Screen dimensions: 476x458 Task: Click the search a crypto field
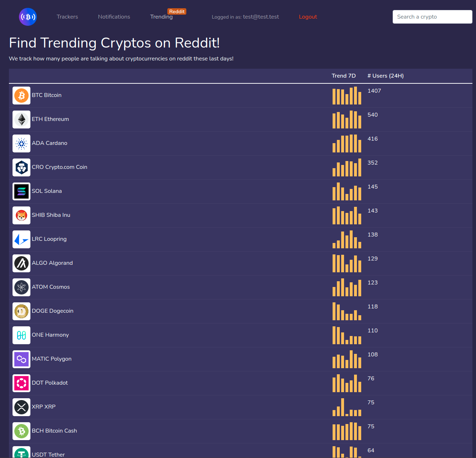coord(432,16)
